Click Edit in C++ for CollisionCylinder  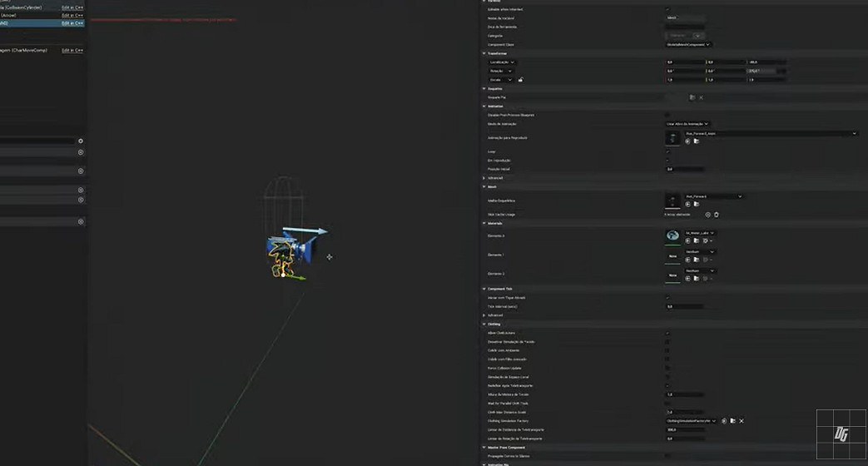[72, 7]
